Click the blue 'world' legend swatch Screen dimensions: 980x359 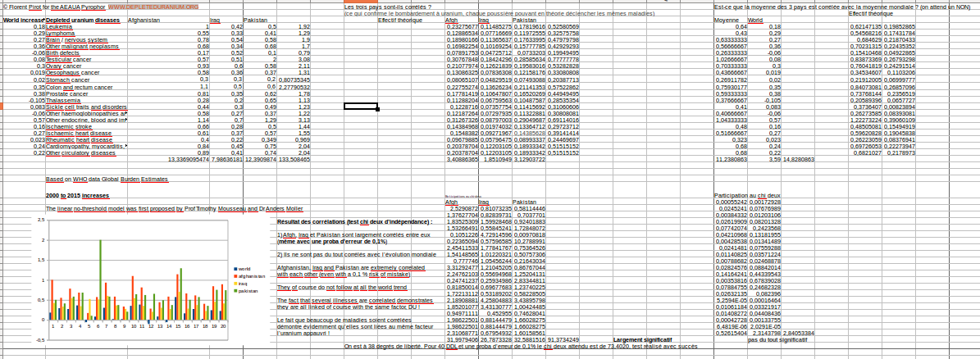click(235, 269)
